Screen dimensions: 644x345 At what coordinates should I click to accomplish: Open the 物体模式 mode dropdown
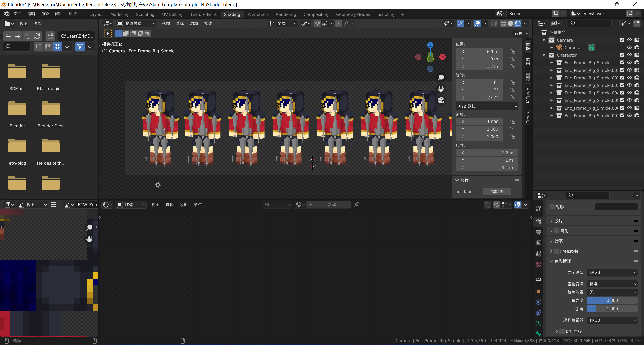pos(137,23)
